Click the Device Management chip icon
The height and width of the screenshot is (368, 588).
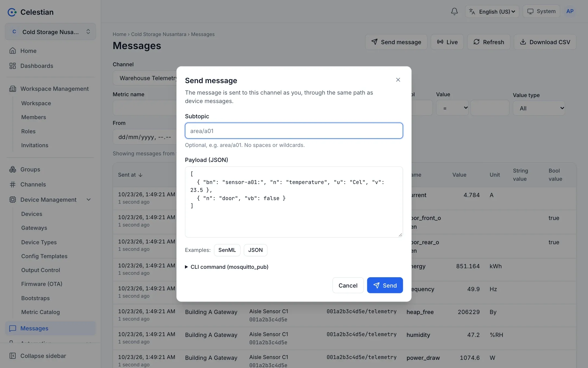pos(13,200)
